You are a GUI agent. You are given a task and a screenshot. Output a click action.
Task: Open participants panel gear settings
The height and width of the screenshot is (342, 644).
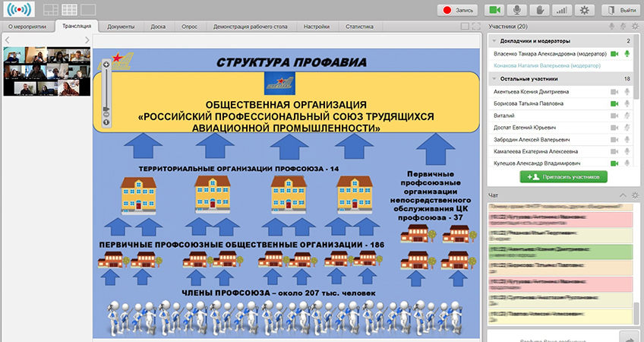[x=636, y=27]
